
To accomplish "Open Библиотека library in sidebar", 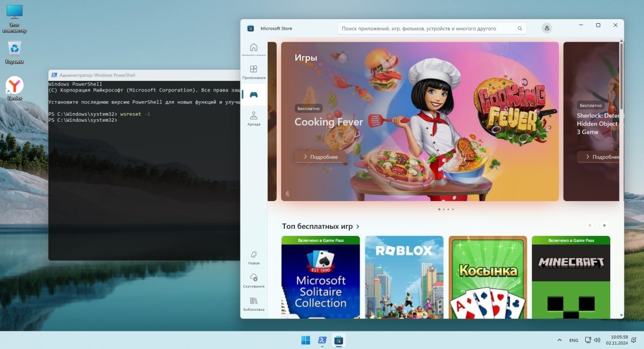I will tap(254, 304).
